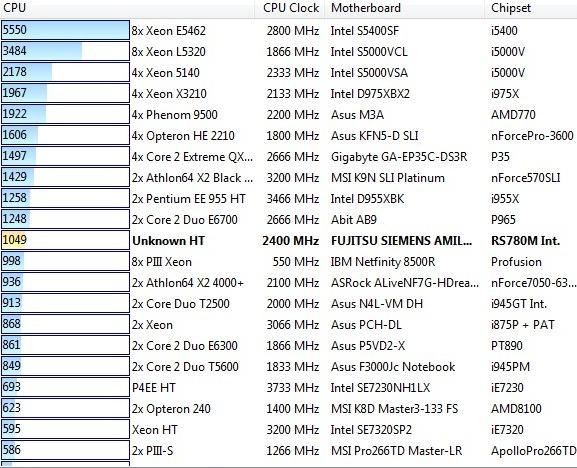Select the 4x Xeon X3210 row

tap(288, 93)
